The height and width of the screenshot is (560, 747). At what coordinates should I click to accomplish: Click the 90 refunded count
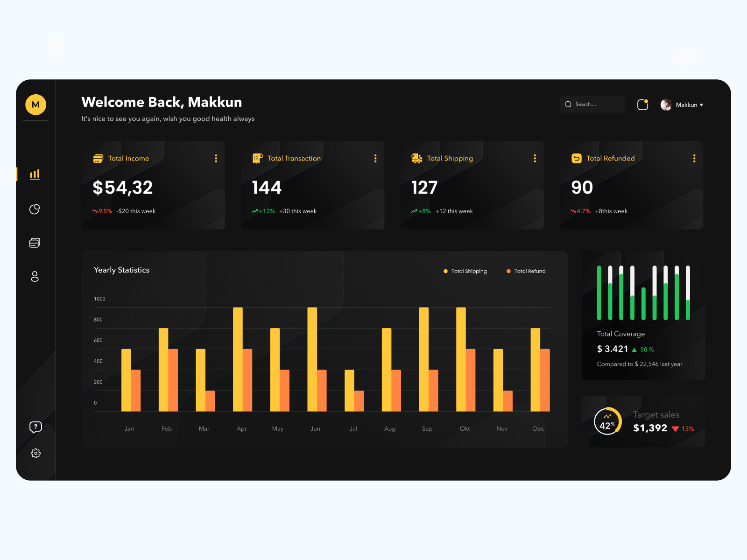click(x=582, y=188)
